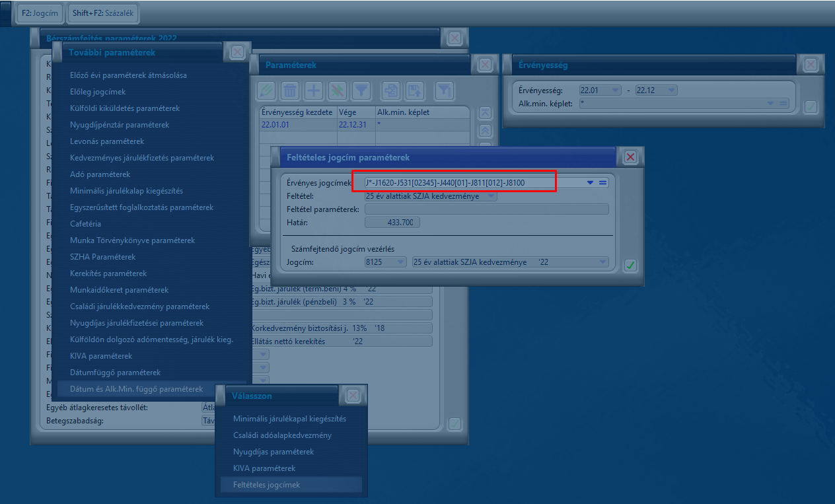This screenshot has height=504, width=835.
Task: Open the Feltétel dropdown showing 25 év alattiak
Action: [491, 196]
